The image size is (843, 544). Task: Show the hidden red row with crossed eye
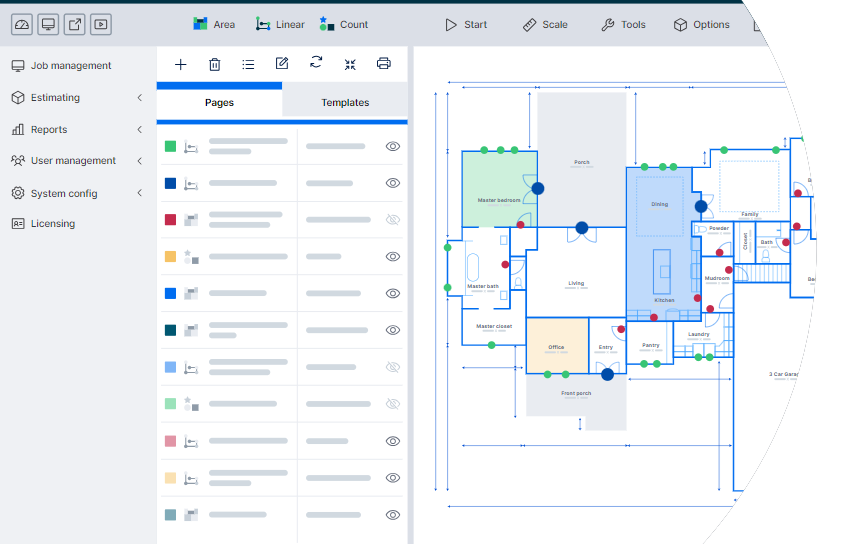point(393,219)
